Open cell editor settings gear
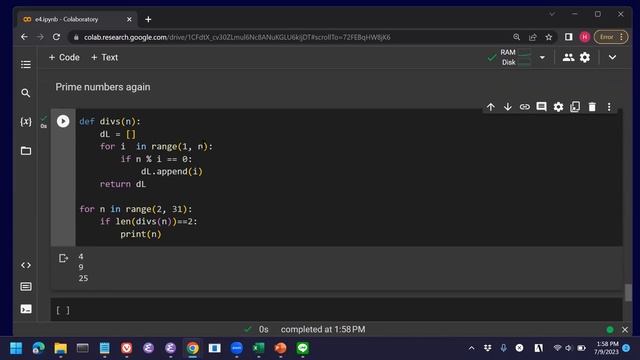Image resolution: width=640 pixels, height=360 pixels. (x=558, y=107)
